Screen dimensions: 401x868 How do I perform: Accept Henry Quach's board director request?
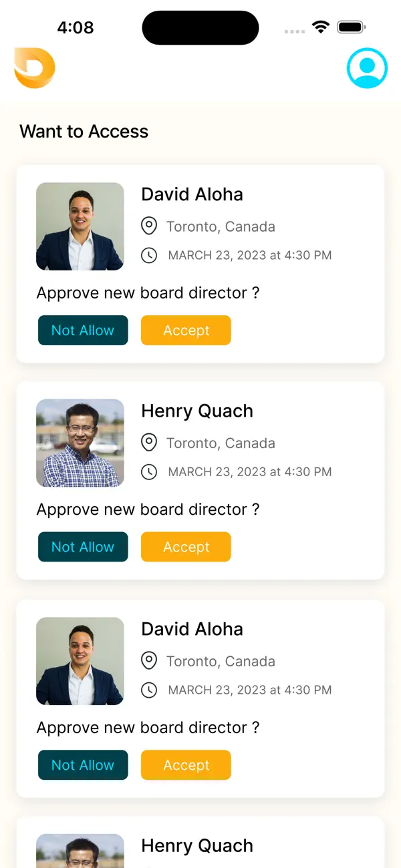[186, 546]
